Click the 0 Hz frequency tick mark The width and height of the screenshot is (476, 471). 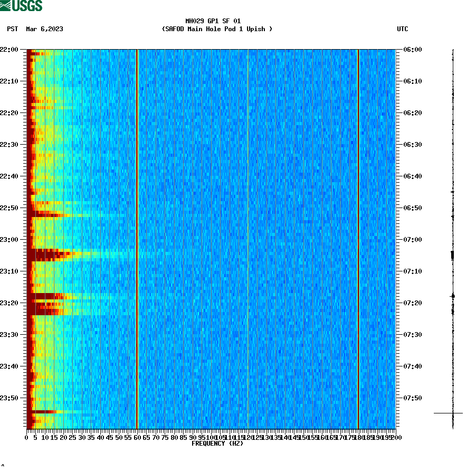25,437
